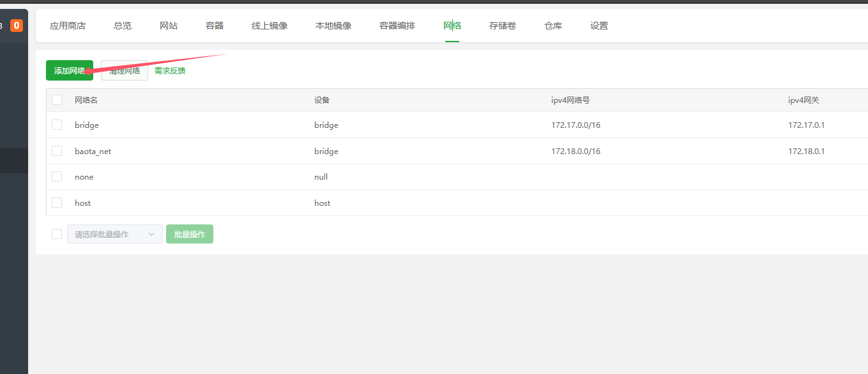This screenshot has width=868, height=374.
Task: Click the 清理网络 button
Action: pyautogui.click(x=125, y=70)
